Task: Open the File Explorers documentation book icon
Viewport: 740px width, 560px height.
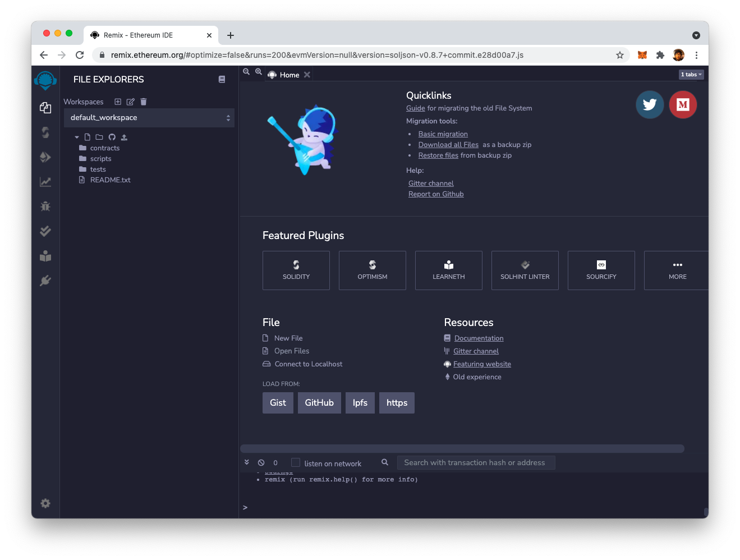Action: (x=222, y=80)
